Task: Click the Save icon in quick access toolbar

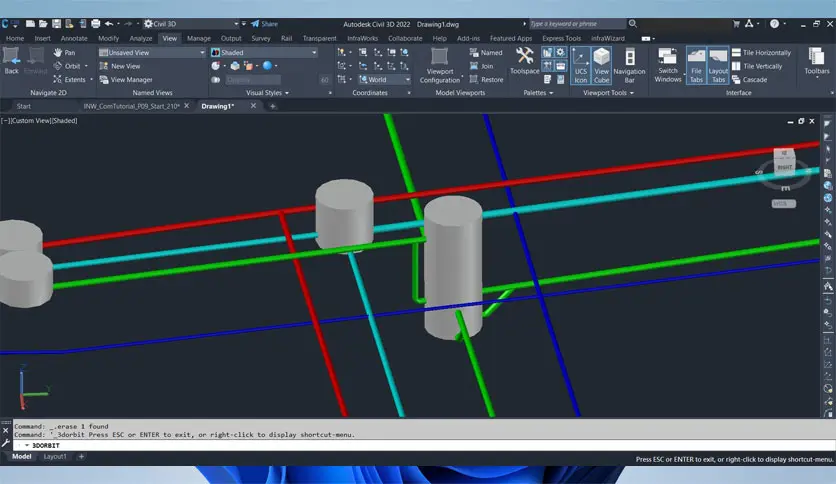Action: pos(56,23)
